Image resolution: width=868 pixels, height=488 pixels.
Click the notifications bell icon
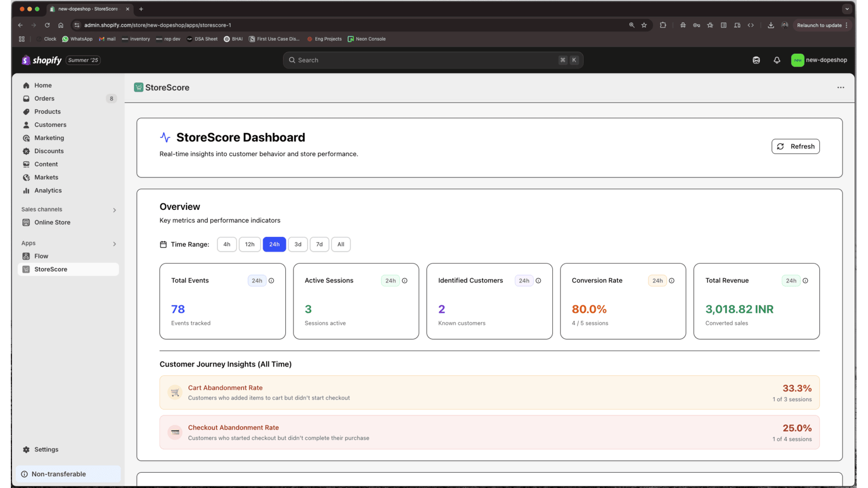(x=777, y=60)
